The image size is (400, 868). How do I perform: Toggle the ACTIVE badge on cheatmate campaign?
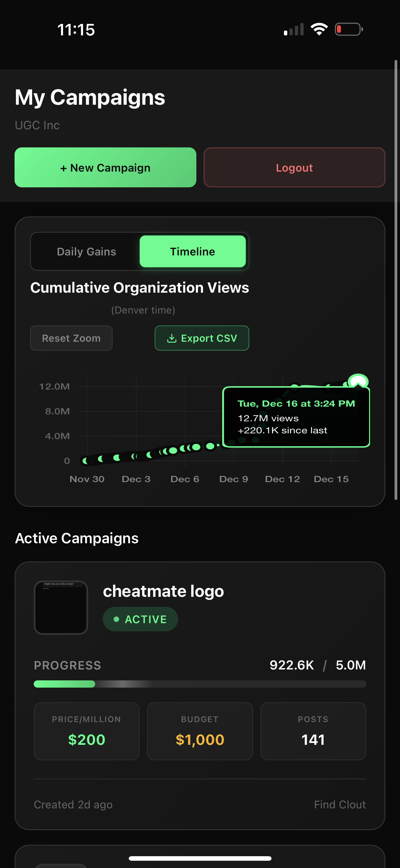pyautogui.click(x=140, y=619)
